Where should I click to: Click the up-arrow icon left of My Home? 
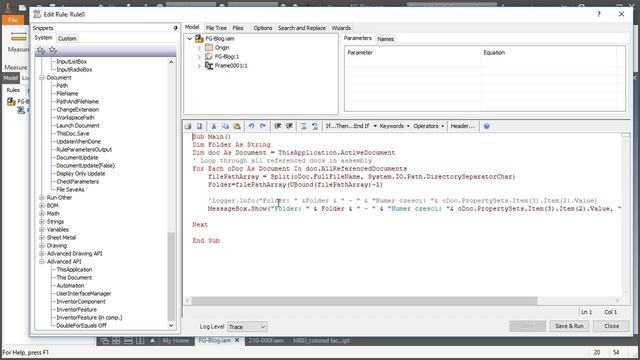click(152, 340)
